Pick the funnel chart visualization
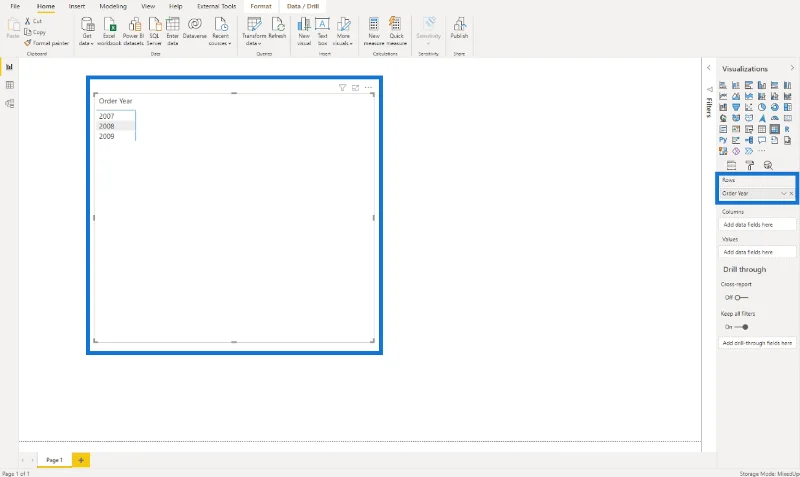800x477 pixels. 736,107
